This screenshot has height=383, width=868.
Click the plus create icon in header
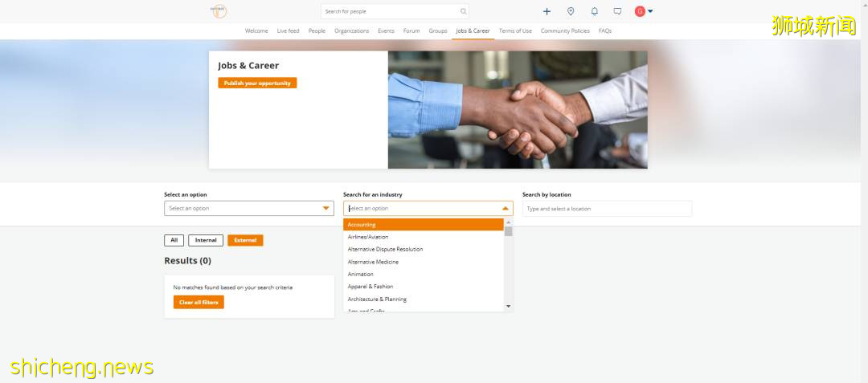[547, 11]
